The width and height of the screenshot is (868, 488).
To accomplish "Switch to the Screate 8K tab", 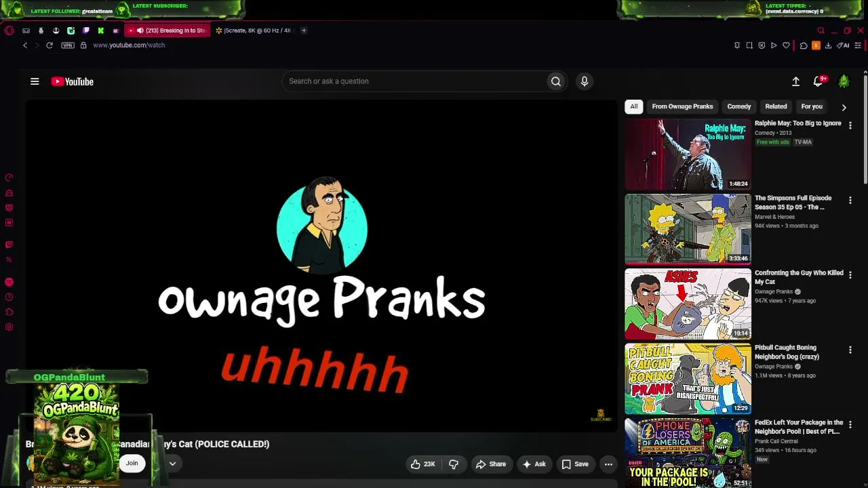I will [x=254, y=30].
